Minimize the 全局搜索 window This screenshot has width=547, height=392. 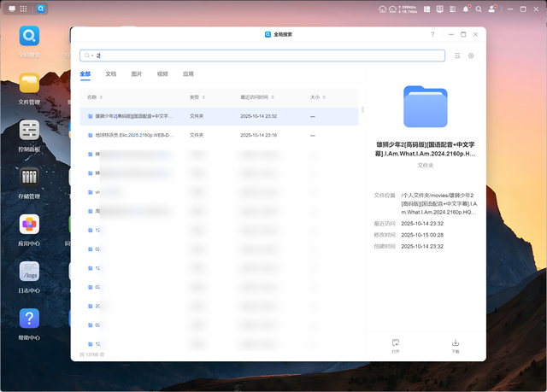click(451, 34)
